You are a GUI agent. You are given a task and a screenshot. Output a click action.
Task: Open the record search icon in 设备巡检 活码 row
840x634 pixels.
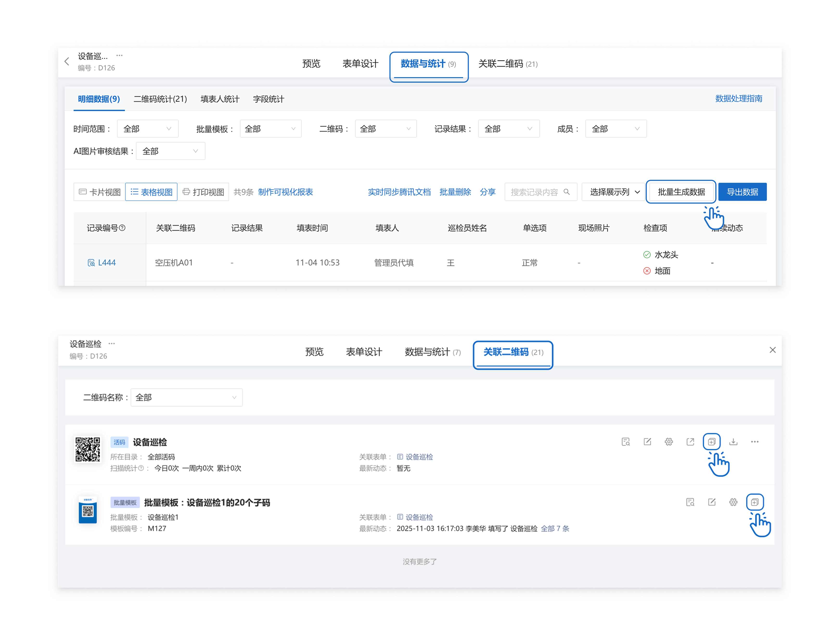pos(625,442)
